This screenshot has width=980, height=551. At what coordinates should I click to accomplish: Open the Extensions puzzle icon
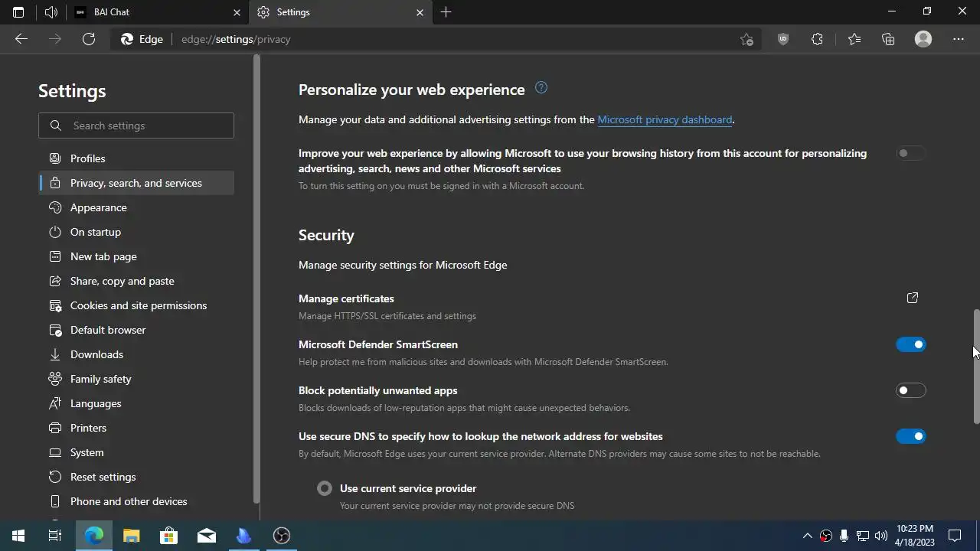pos(817,39)
